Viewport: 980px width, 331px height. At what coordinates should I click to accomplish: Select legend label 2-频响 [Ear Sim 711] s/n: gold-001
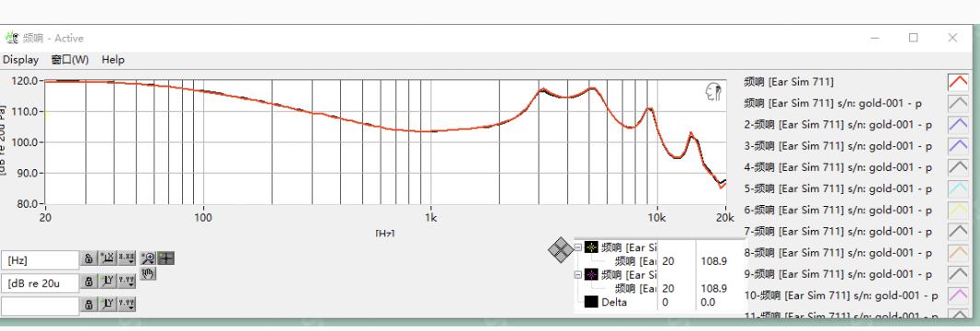point(838,125)
